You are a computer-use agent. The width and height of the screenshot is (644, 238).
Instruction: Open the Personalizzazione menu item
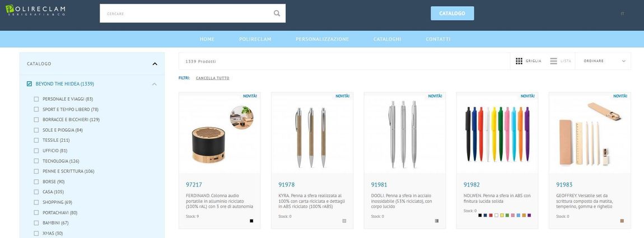(322, 39)
